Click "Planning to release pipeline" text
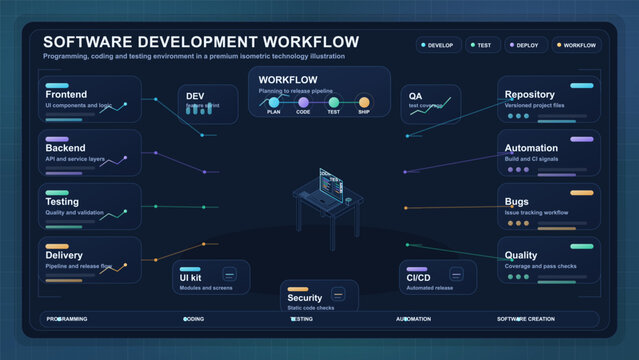Image resolution: width=639 pixels, height=360 pixels. pos(295,91)
